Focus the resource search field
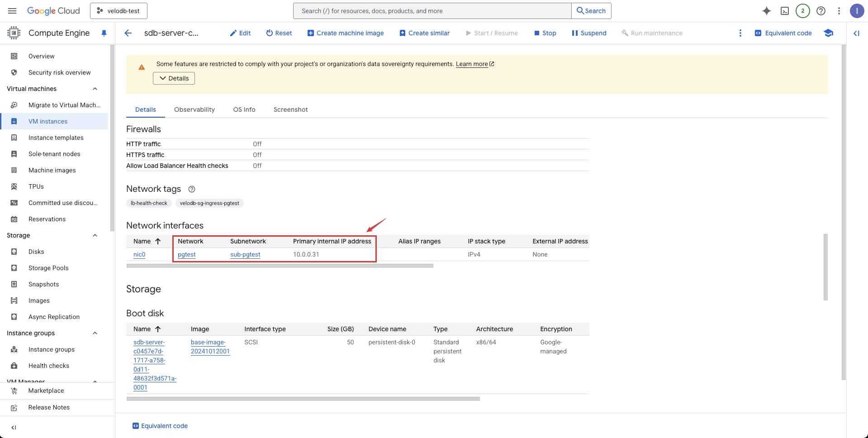The height and width of the screenshot is (438, 868). click(x=432, y=11)
